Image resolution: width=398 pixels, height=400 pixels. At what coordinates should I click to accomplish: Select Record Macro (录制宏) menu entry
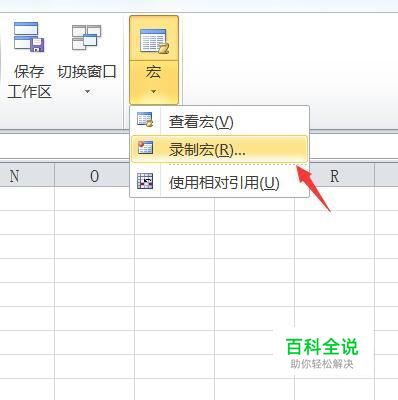(x=219, y=149)
